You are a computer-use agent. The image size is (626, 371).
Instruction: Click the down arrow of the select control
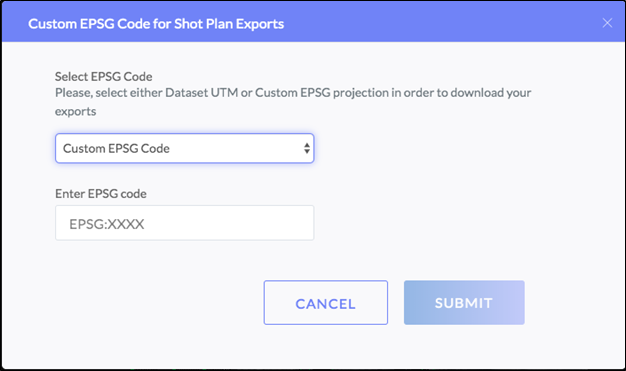(x=307, y=152)
